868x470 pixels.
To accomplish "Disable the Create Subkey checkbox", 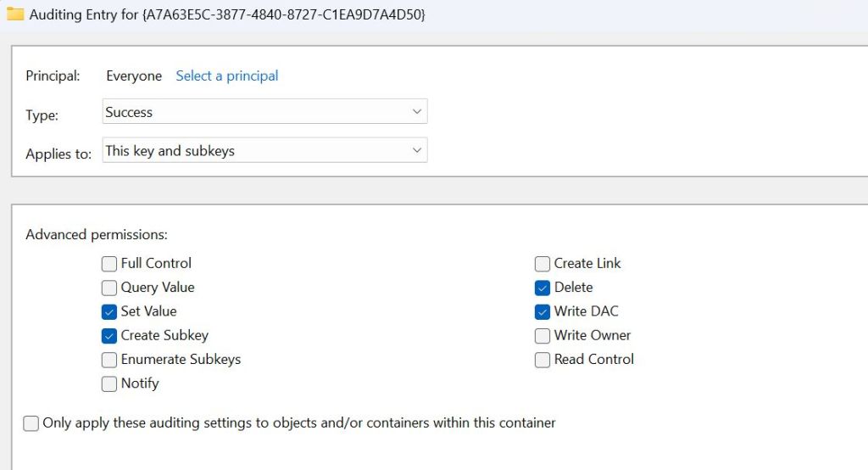I will tap(109, 335).
